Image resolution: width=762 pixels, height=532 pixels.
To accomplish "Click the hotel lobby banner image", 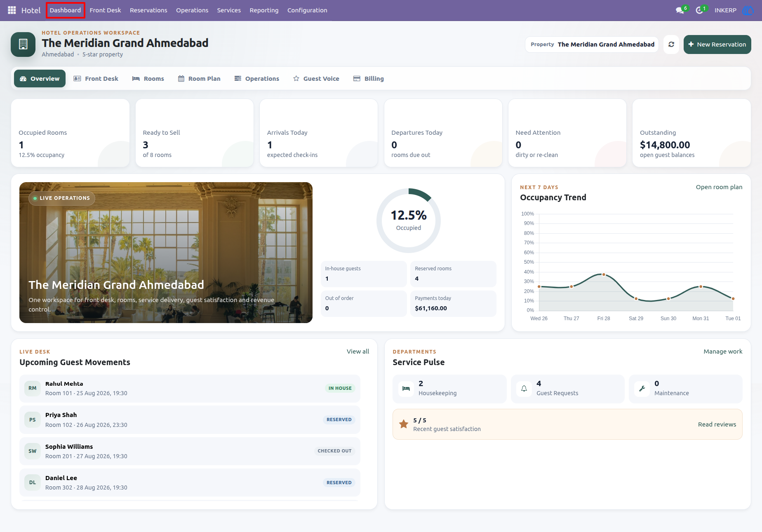I will pos(166,253).
